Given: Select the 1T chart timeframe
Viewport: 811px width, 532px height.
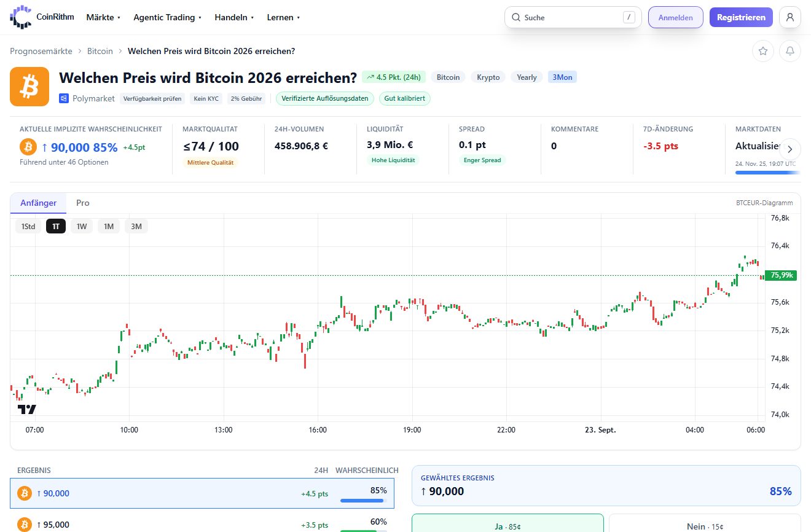Looking at the screenshot, I should tap(56, 226).
